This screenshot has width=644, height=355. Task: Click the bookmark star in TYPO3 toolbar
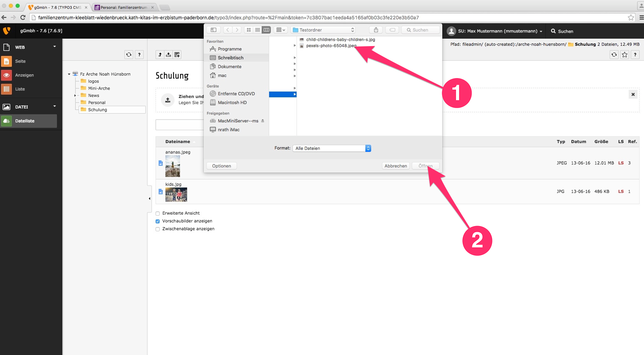[624, 55]
